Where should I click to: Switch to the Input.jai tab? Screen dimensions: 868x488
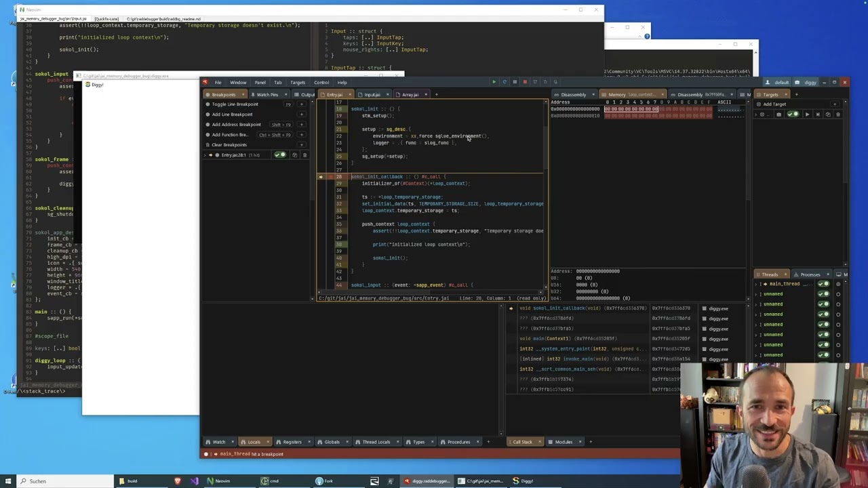coord(373,95)
